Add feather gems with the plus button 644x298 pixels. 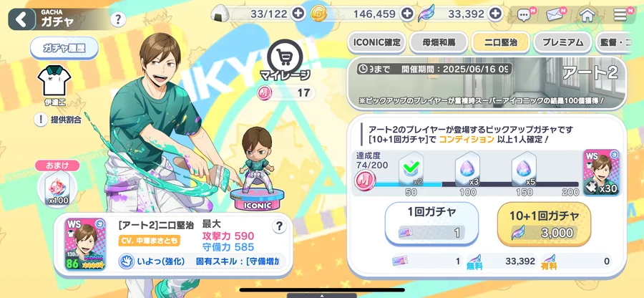[x=496, y=14]
